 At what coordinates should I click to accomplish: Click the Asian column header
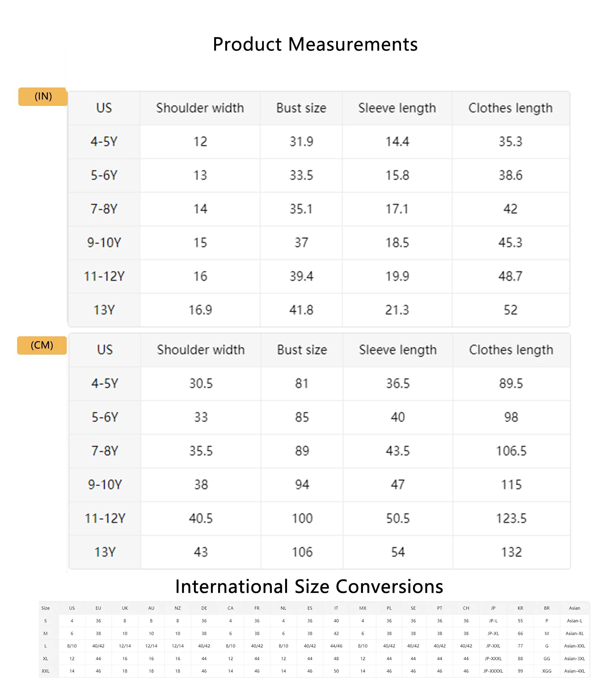pyautogui.click(x=574, y=608)
